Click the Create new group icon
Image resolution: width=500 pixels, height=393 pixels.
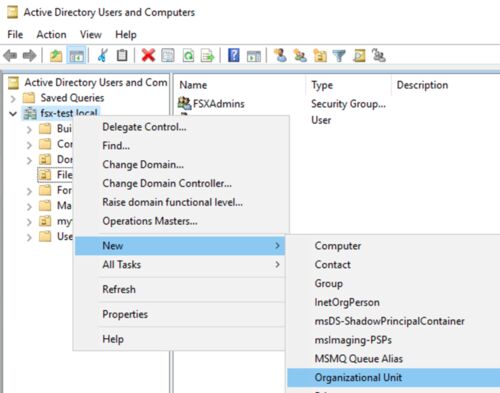pos(300,55)
